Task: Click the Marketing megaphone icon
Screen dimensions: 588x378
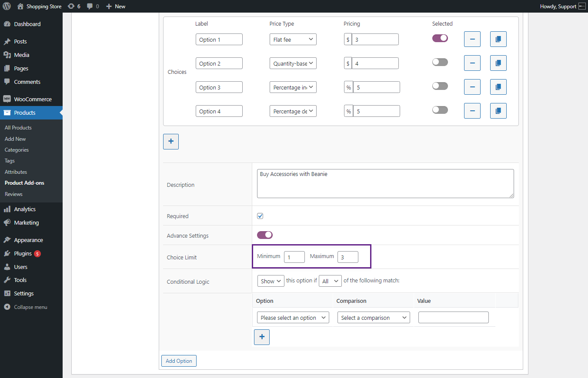Action: point(7,222)
